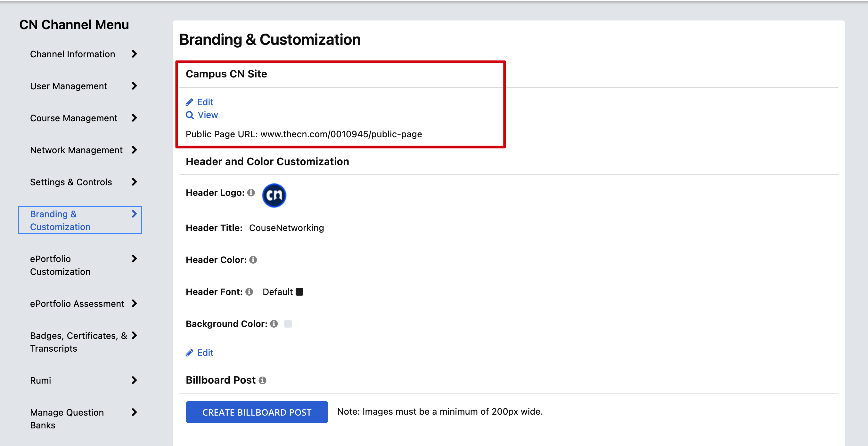Click the Header Logo info icon
The height and width of the screenshot is (446, 868).
pyautogui.click(x=251, y=193)
